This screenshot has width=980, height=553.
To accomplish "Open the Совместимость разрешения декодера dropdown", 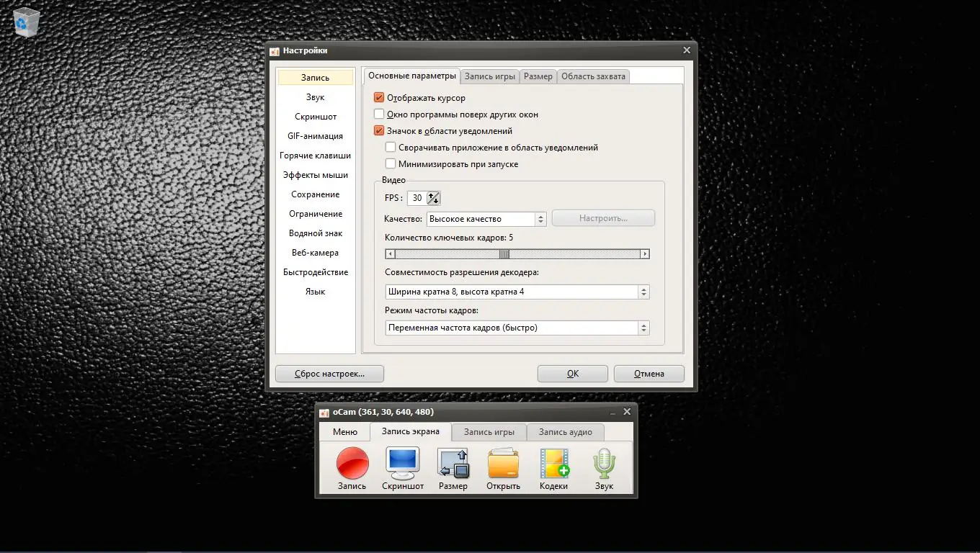I will click(517, 292).
